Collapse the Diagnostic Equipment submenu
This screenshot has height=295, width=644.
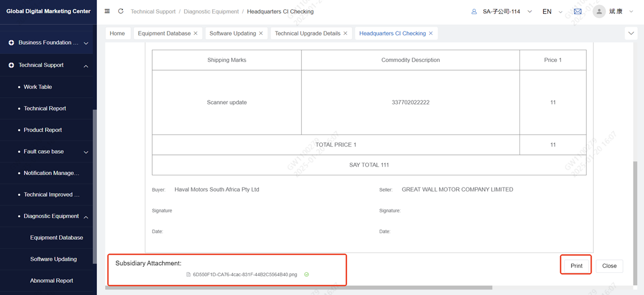pos(86,217)
